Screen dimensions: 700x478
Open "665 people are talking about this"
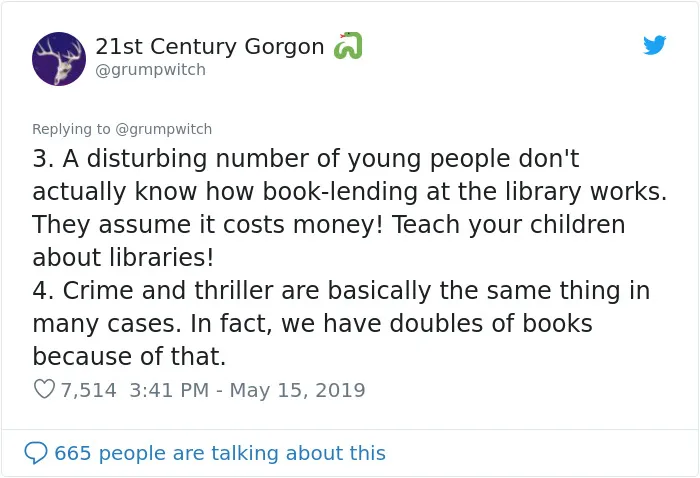pos(220,453)
